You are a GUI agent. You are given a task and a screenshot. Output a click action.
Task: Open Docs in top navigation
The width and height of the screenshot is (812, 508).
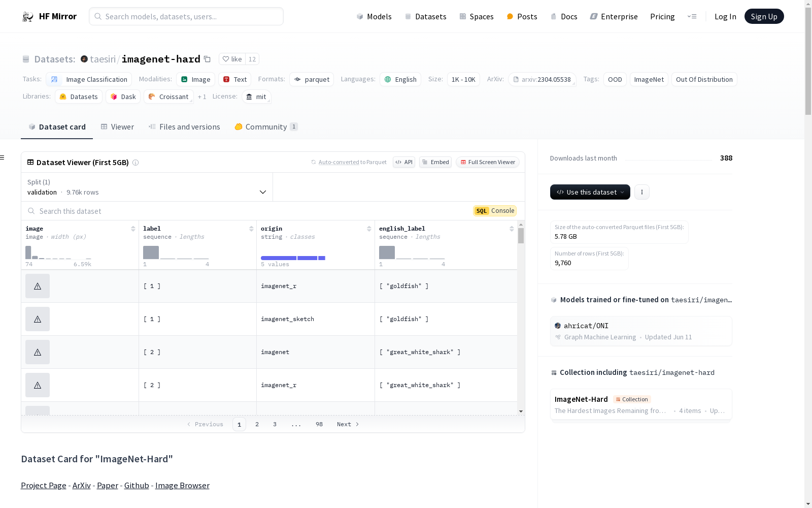pos(564,16)
